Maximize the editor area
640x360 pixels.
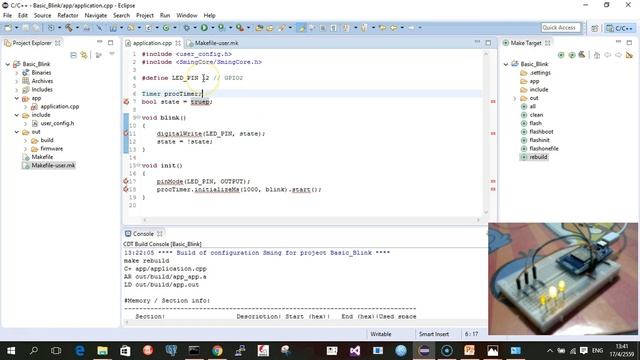[x=488, y=42]
